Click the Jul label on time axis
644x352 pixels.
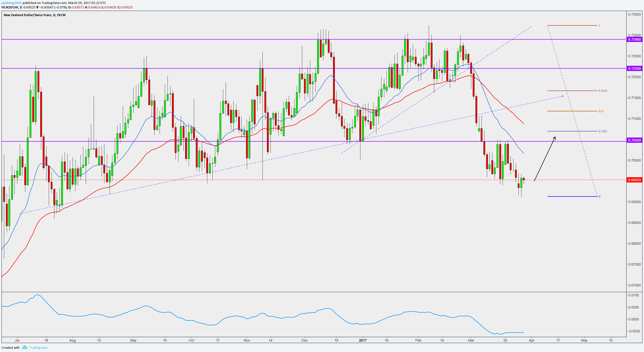click(x=17, y=340)
